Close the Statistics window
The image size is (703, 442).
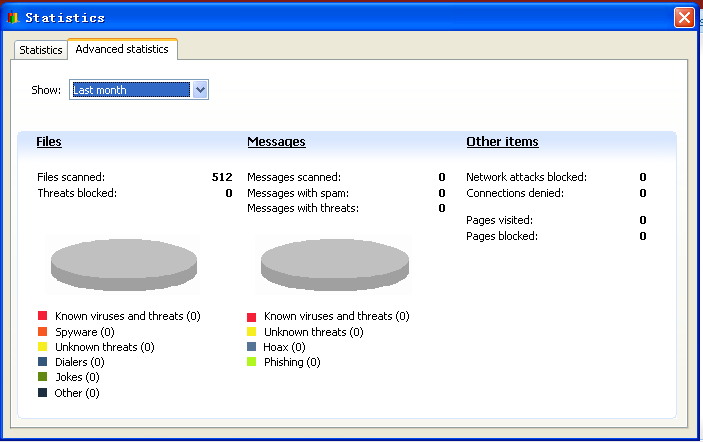[685, 17]
